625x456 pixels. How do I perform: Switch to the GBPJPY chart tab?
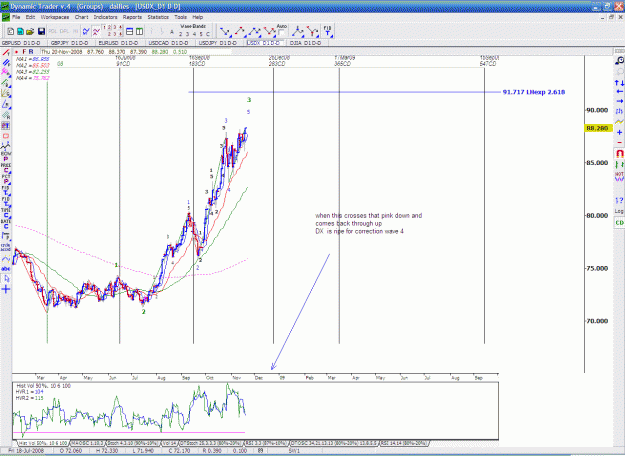[x=70, y=43]
